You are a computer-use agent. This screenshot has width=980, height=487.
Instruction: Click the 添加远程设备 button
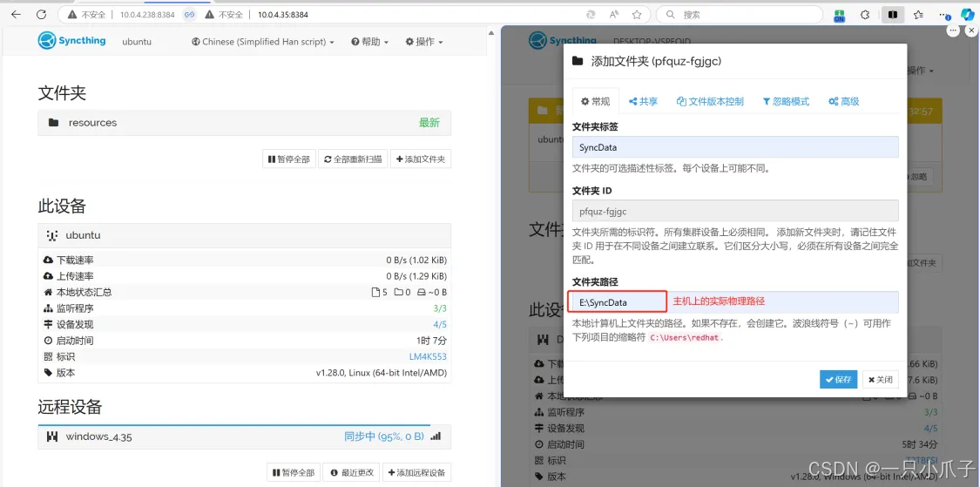tap(417, 472)
